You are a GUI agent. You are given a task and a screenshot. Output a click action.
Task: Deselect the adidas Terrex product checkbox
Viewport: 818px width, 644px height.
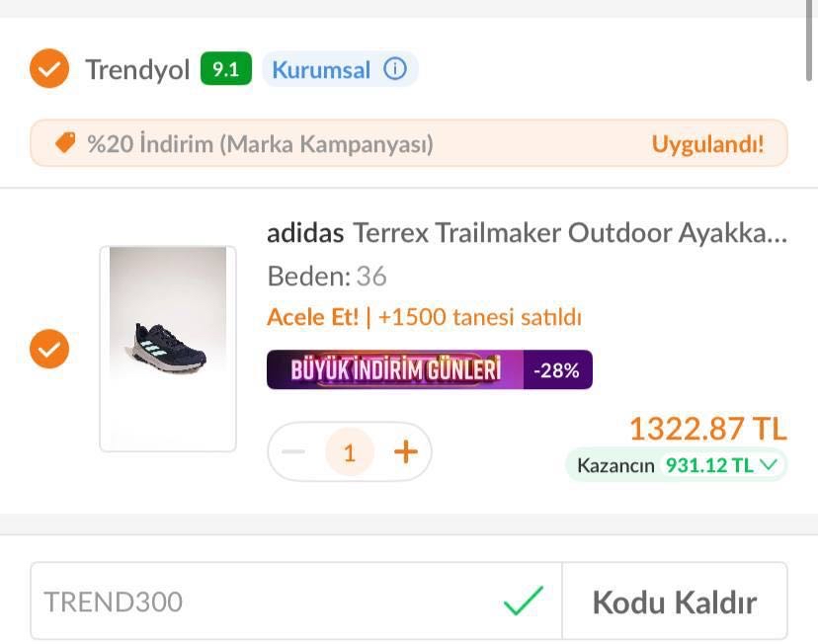(x=49, y=349)
